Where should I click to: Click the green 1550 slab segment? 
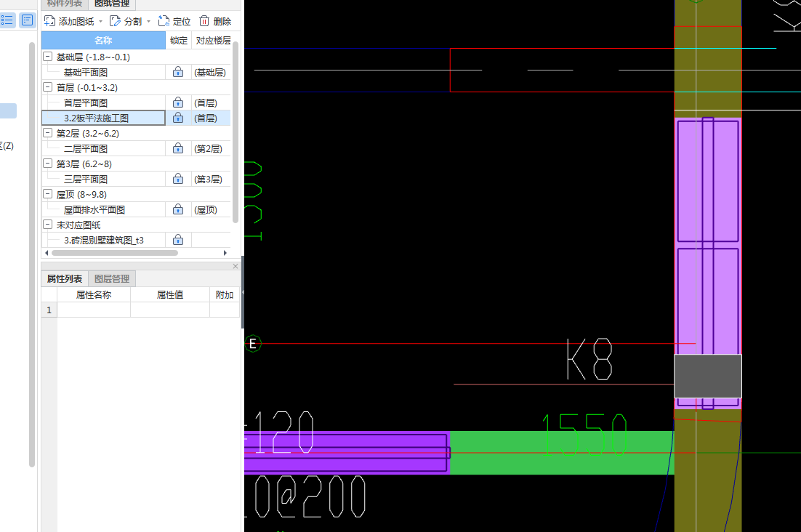tap(562, 453)
